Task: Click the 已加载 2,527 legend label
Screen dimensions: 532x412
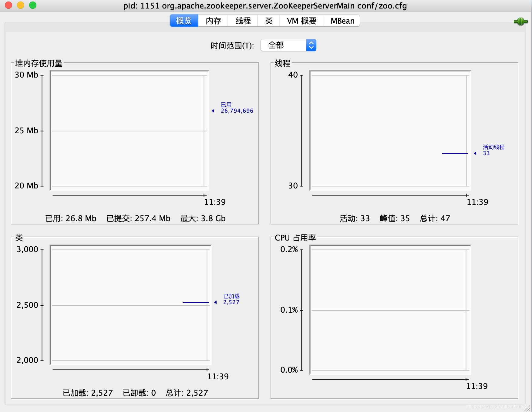Action: (231, 299)
